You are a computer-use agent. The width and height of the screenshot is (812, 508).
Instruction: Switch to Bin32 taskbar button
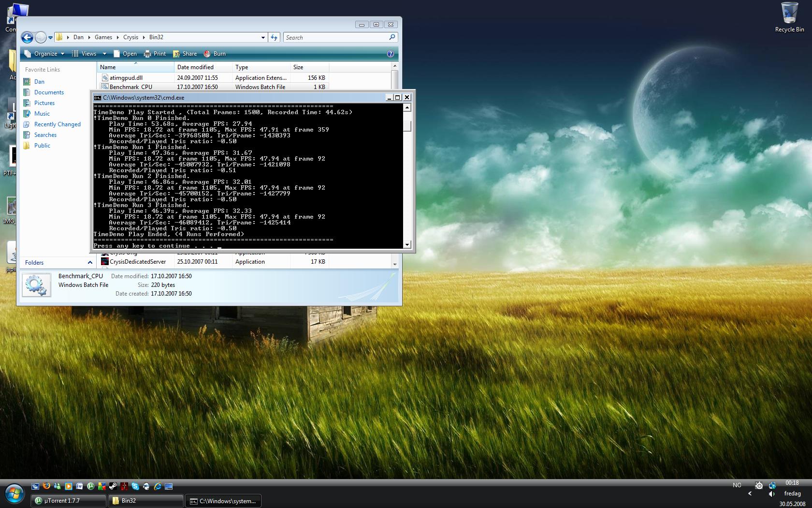(x=146, y=501)
